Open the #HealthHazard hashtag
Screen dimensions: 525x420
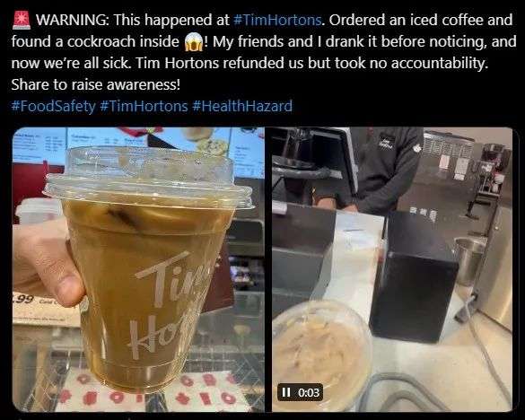pos(242,106)
